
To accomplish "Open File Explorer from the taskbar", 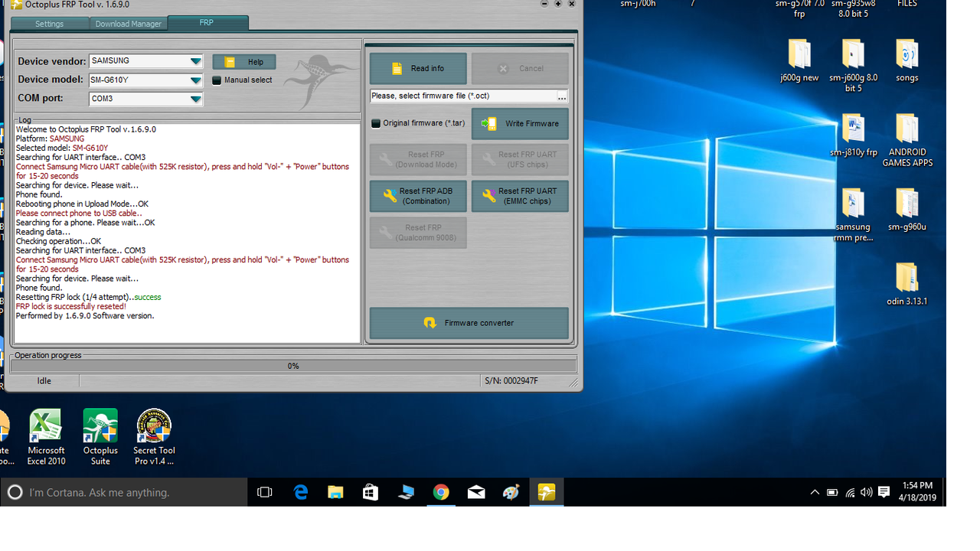I will [335, 492].
